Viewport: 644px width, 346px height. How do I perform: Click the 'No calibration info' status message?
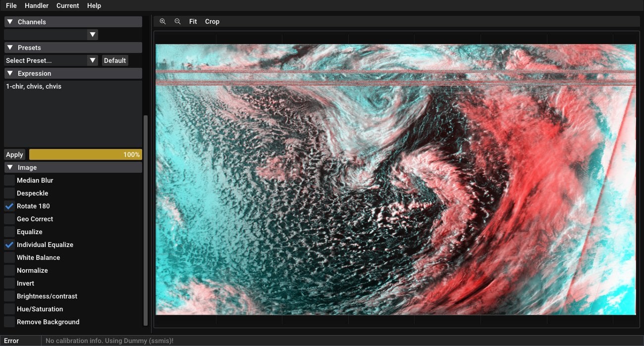pyautogui.click(x=109, y=341)
